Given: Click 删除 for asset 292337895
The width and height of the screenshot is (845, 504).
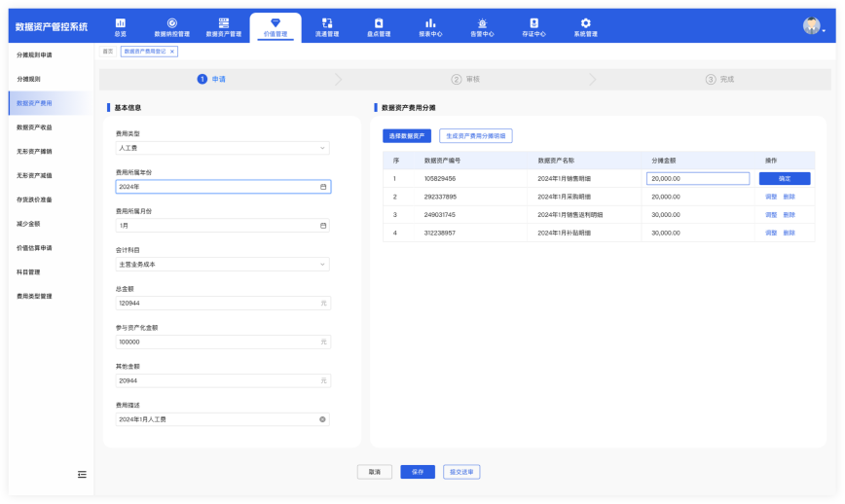Looking at the screenshot, I should [x=789, y=197].
